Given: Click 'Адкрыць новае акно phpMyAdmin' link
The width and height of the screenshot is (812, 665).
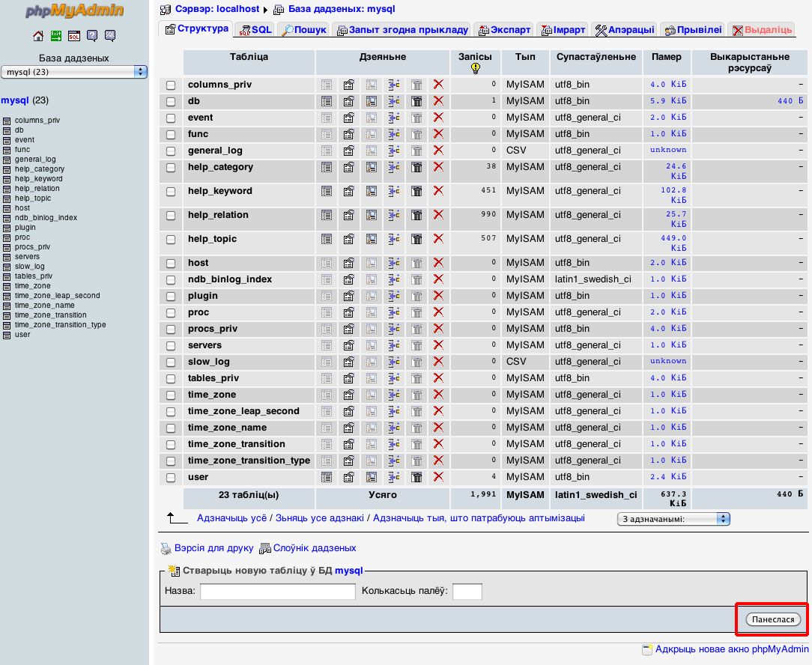Looking at the screenshot, I should tap(732, 649).
